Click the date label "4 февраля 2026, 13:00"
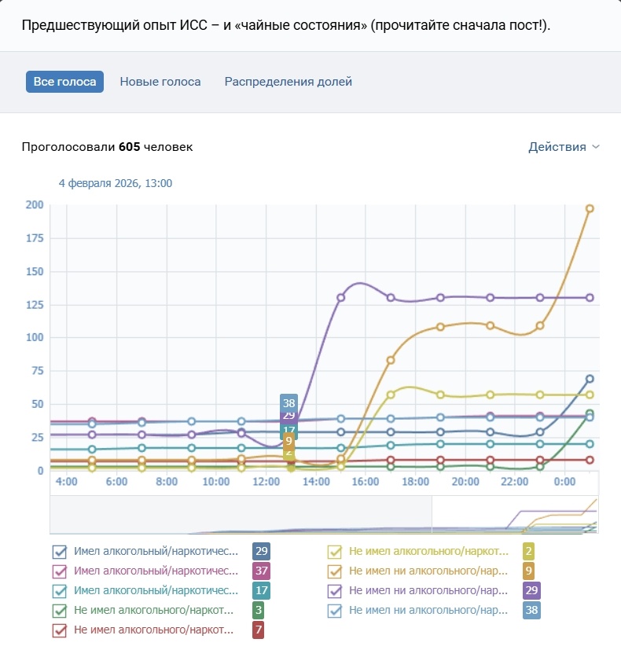 tap(116, 182)
